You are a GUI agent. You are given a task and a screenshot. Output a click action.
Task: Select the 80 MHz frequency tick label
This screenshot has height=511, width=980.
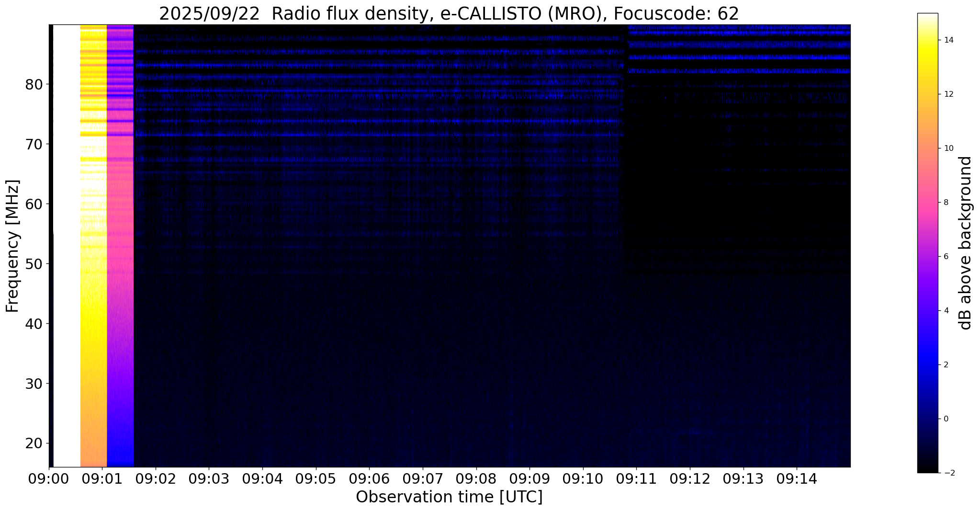34,84
